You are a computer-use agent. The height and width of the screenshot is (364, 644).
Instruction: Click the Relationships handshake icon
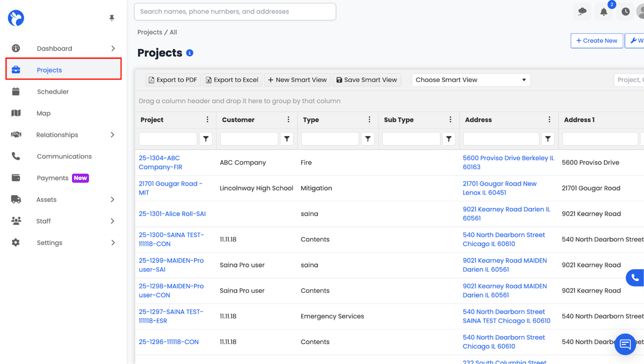coord(16,135)
